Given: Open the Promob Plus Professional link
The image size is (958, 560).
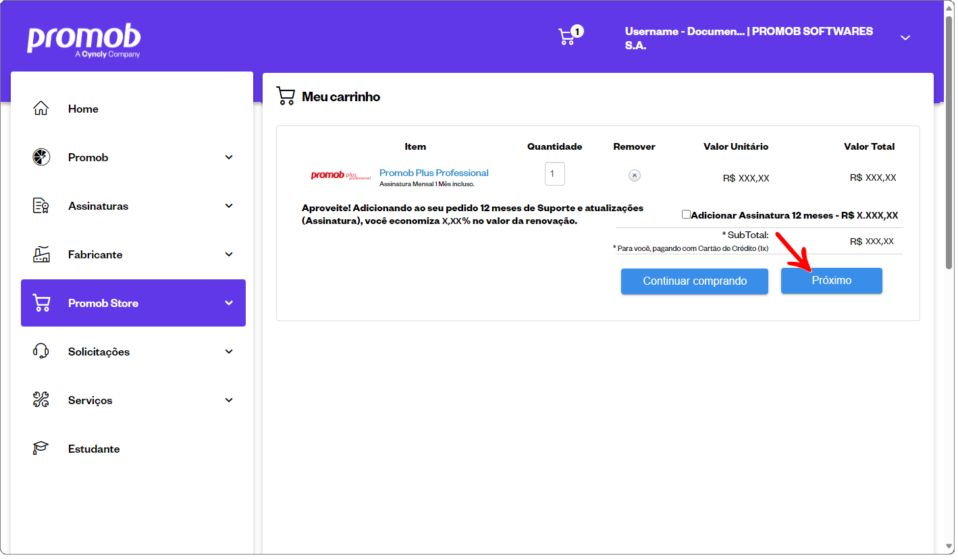Looking at the screenshot, I should tap(434, 173).
